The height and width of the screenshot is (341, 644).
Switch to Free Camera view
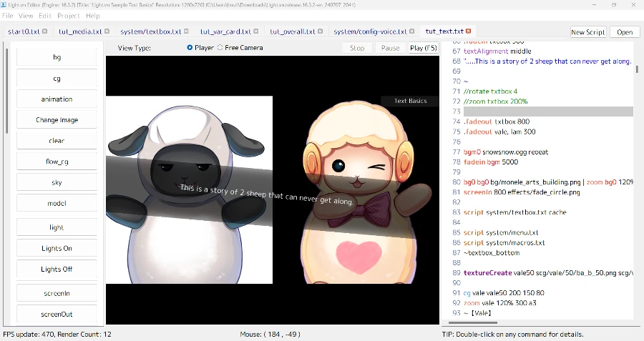(x=220, y=48)
